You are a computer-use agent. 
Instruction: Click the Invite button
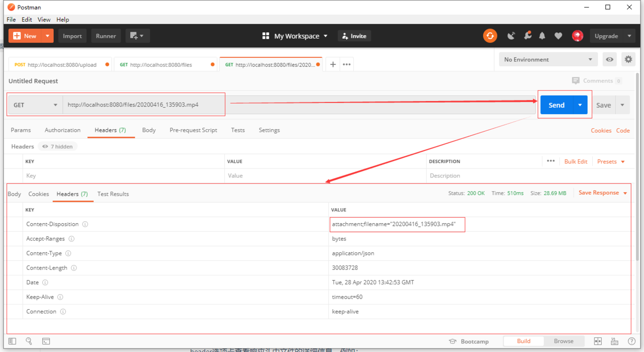[x=354, y=36]
